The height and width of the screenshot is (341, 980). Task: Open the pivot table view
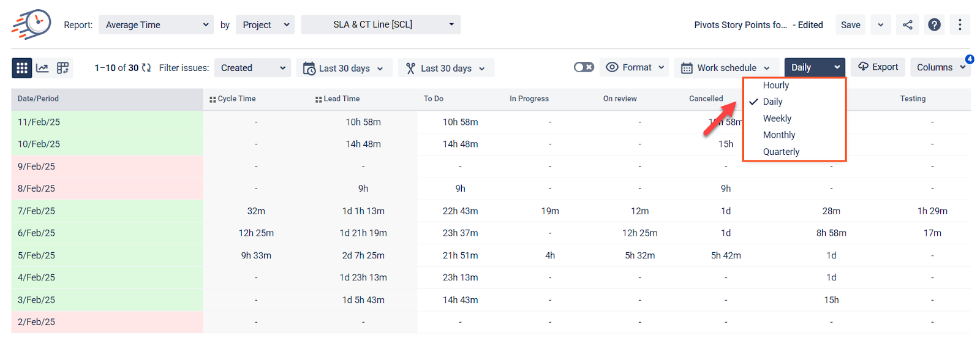tap(62, 68)
